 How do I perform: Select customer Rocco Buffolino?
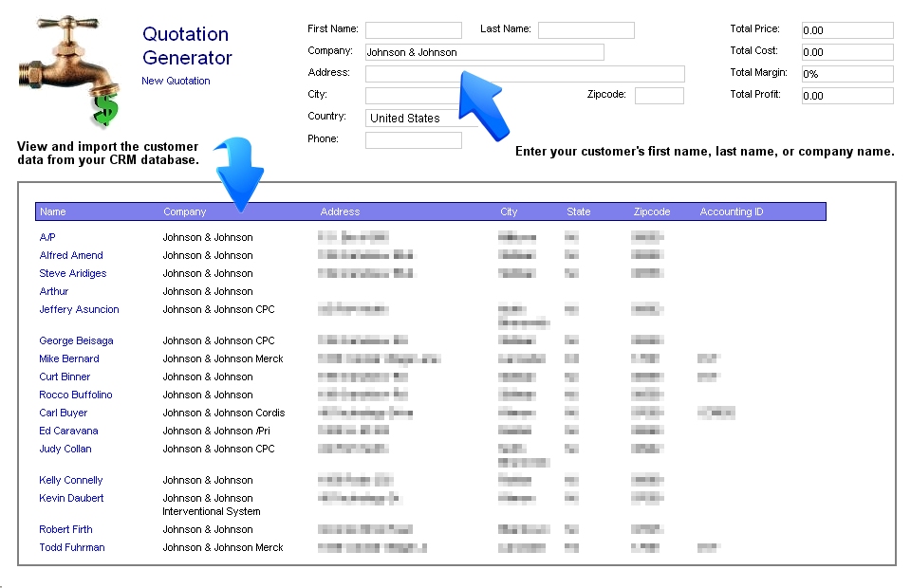click(76, 395)
